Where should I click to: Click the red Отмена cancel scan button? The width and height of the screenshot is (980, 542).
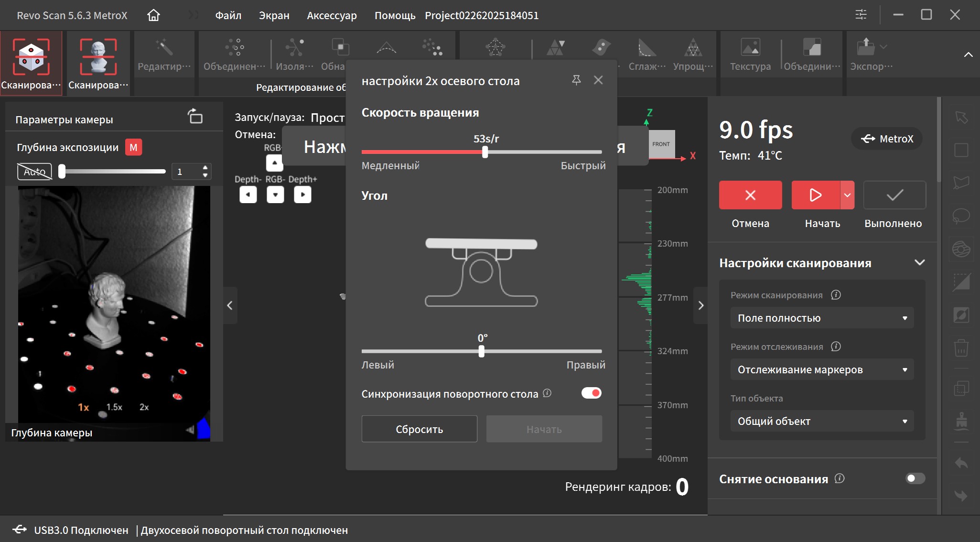click(x=750, y=195)
